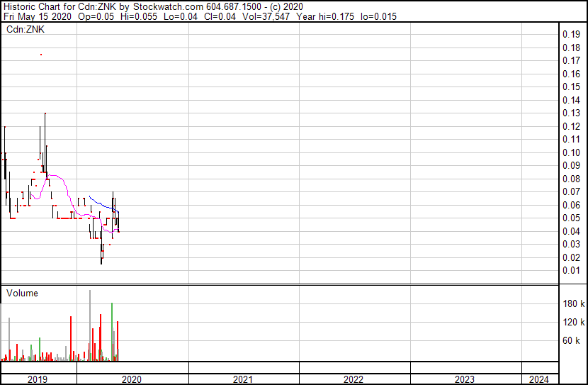This screenshot has width=588, height=385.
Task: Select the 2020 year label on timeline
Action: click(x=131, y=379)
